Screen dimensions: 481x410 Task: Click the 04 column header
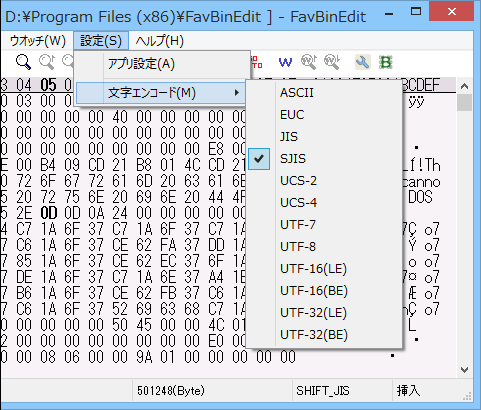[24, 85]
